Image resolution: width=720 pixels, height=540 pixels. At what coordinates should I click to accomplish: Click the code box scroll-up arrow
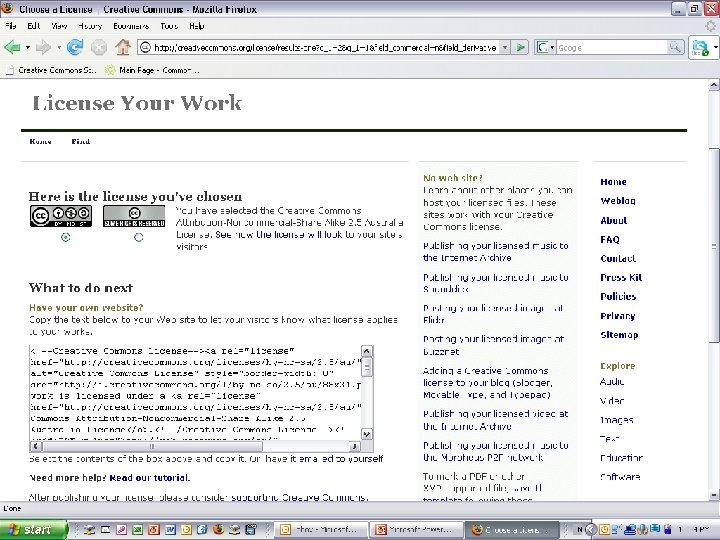pos(366,351)
